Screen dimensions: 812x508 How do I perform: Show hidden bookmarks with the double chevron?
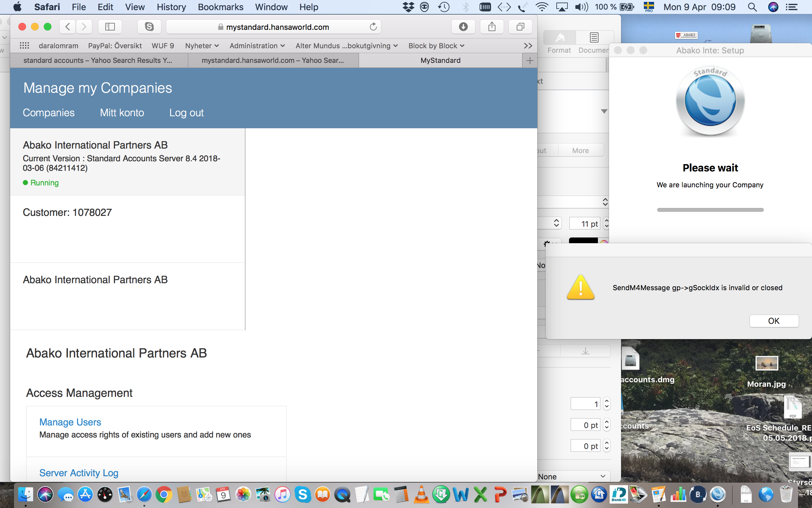click(528, 46)
